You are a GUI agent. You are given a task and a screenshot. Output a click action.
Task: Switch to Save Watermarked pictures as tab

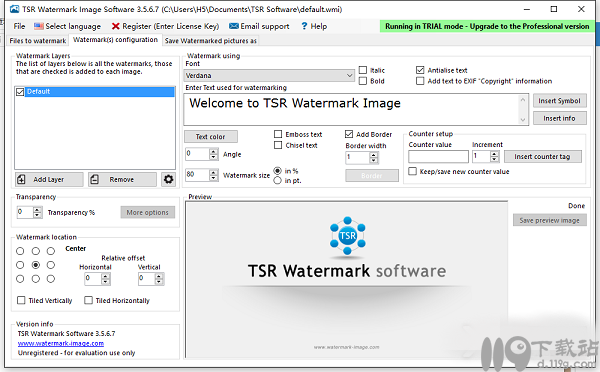coord(210,41)
